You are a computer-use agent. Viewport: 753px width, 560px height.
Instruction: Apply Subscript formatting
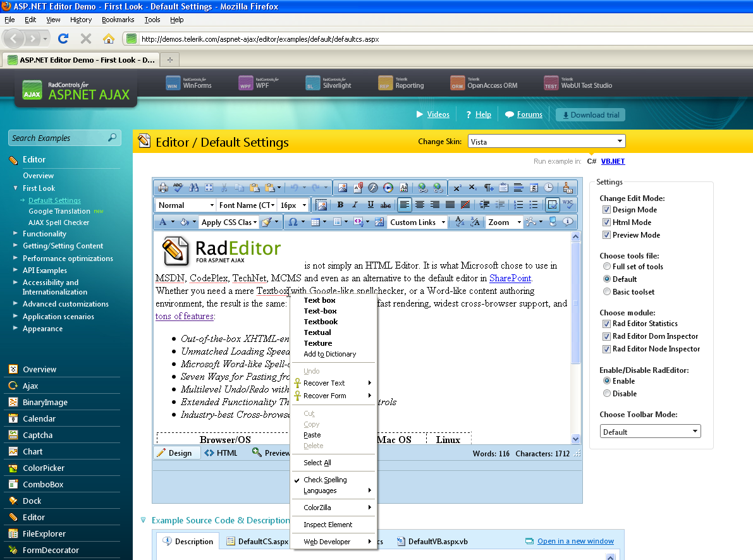(x=473, y=188)
